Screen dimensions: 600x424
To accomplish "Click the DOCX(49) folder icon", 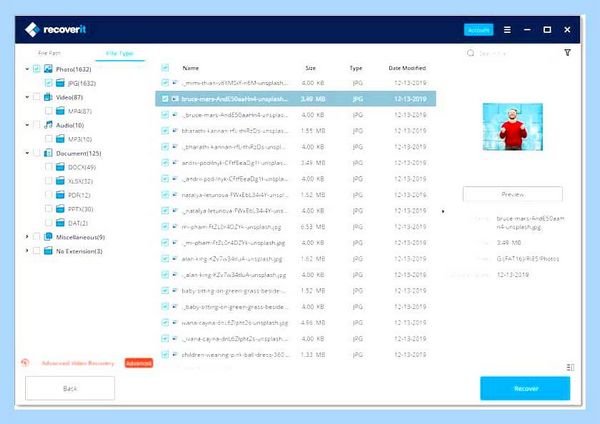I will pos(60,166).
